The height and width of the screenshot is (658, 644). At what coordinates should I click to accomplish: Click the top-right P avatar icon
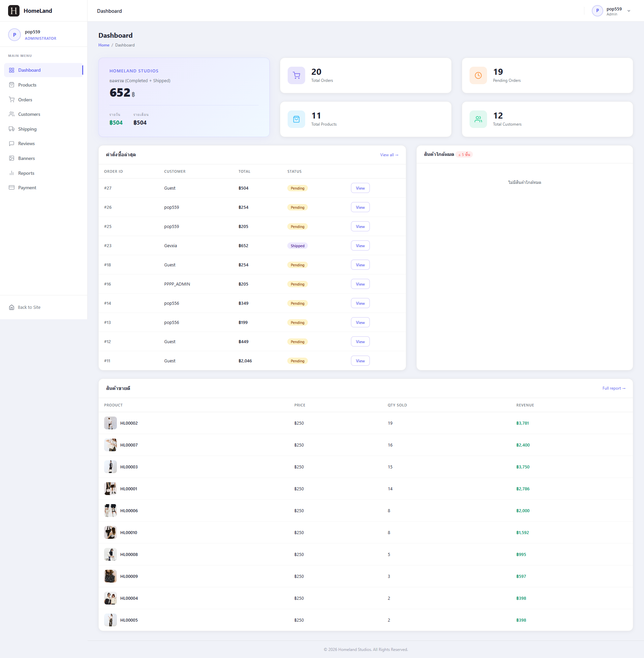(597, 11)
